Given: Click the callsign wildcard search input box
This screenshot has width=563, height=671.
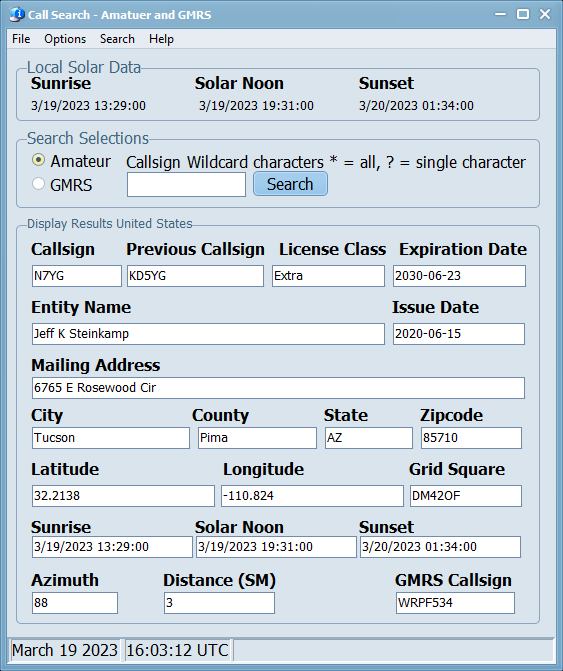Looking at the screenshot, I should coord(186,184).
